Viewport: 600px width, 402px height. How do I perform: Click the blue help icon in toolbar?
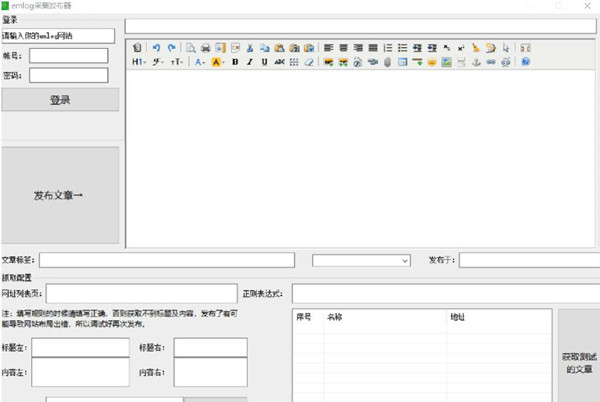point(525,62)
